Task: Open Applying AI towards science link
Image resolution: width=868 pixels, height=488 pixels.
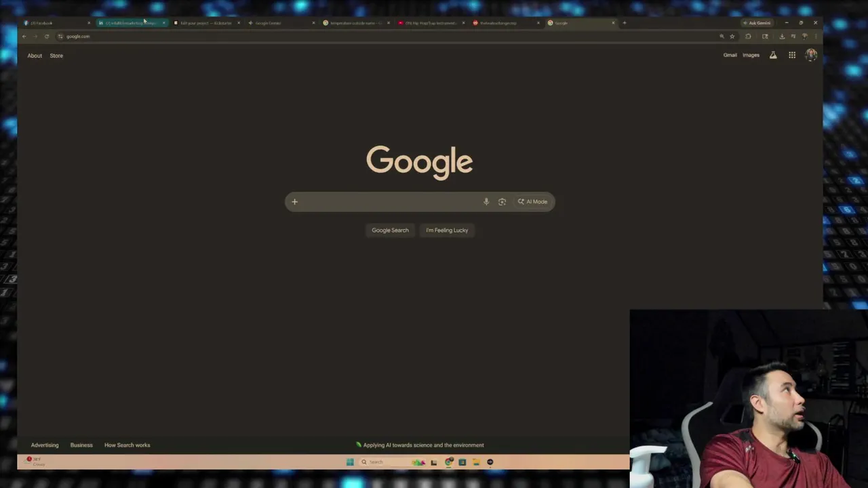Action: pyautogui.click(x=420, y=445)
